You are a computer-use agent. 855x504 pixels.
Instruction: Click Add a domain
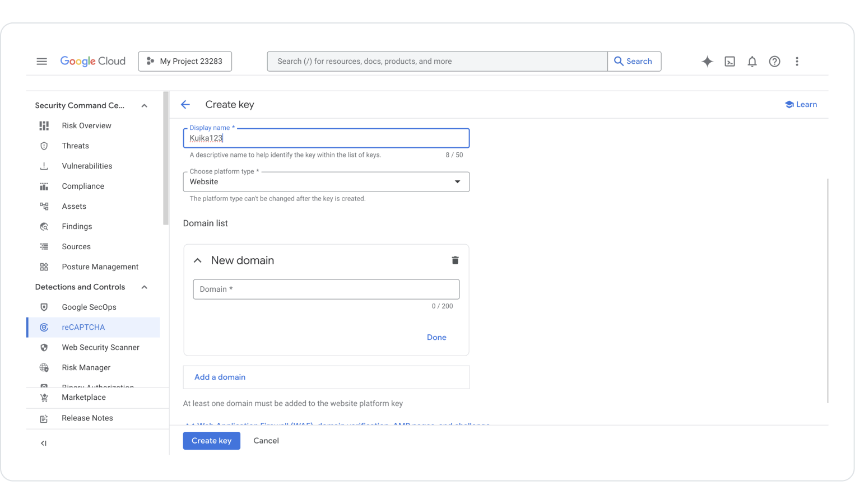[x=220, y=377]
